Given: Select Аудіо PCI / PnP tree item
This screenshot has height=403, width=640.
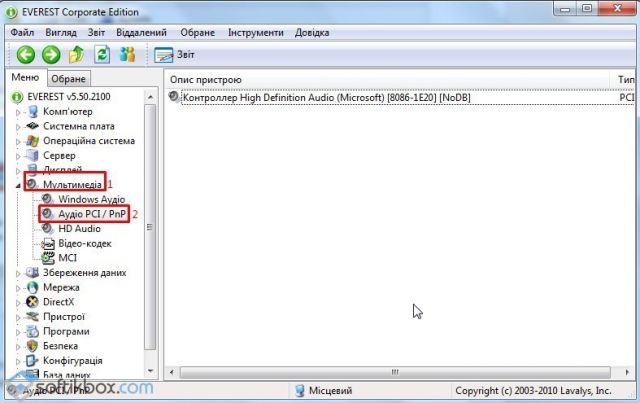Looking at the screenshot, I should [92, 214].
